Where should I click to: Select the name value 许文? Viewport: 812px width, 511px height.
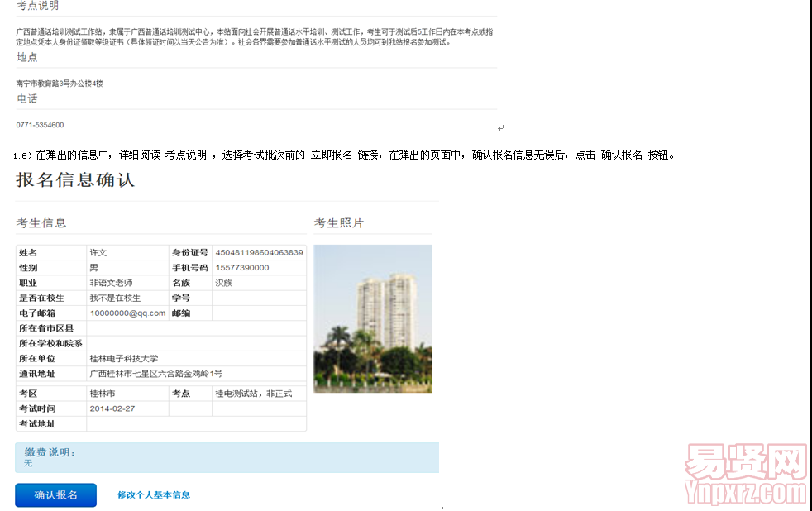tap(98, 253)
